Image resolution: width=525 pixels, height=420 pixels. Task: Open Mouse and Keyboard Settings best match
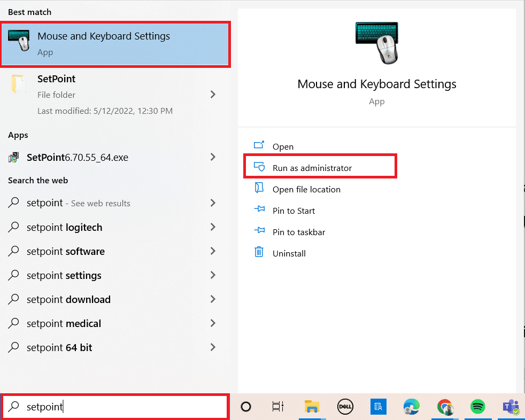point(115,44)
